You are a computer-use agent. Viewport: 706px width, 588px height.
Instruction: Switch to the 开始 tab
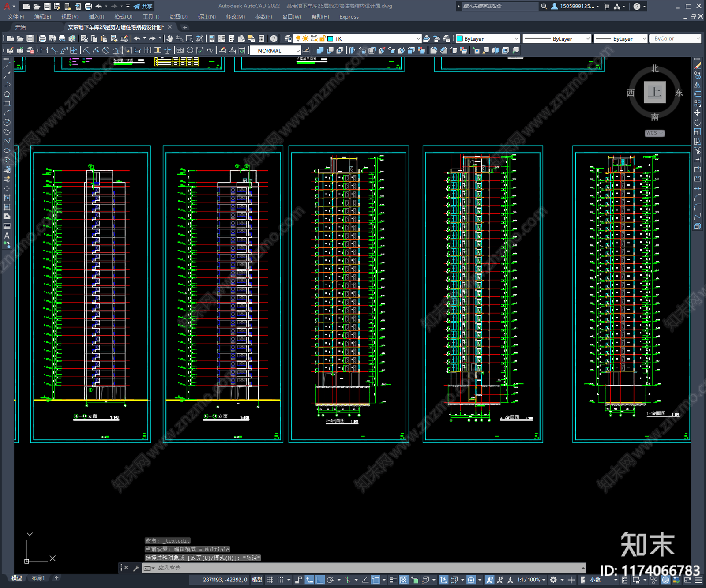21,27
